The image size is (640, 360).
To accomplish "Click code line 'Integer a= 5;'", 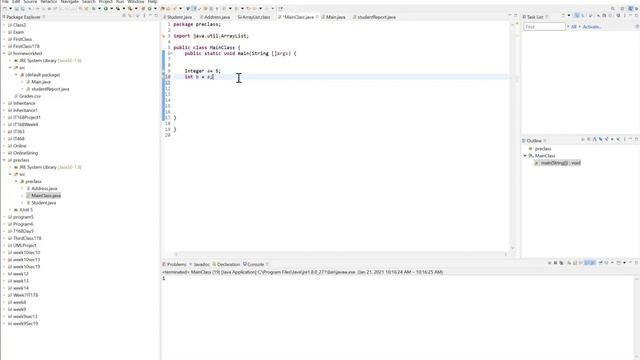I will 202,71.
